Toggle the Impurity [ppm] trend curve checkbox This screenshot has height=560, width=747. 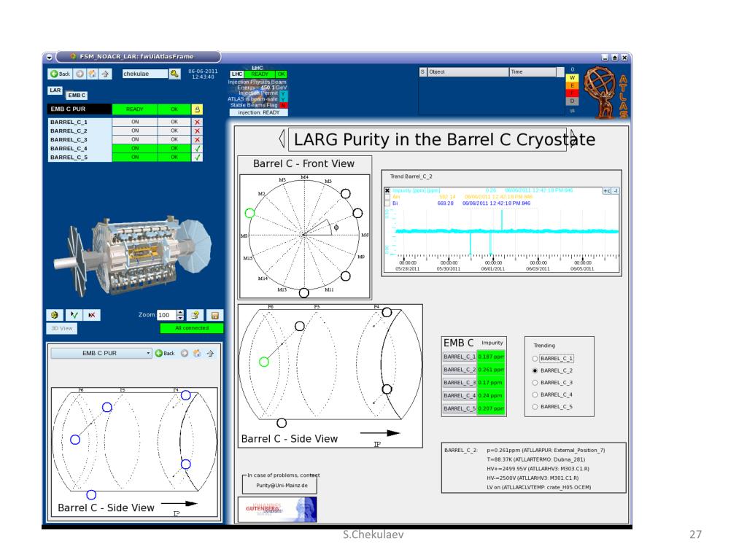[x=387, y=190]
